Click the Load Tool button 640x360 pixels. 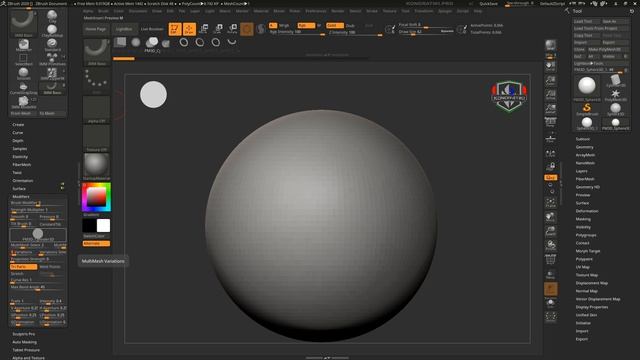[x=587, y=21]
